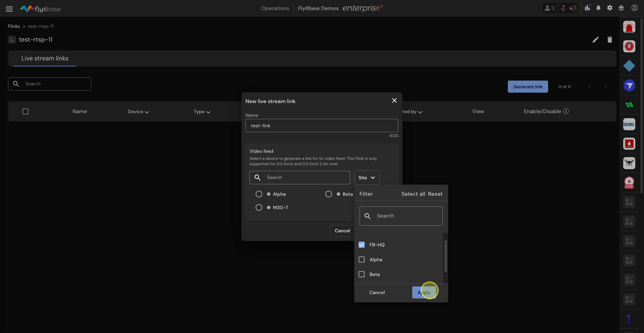The width and height of the screenshot is (644, 333).
Task: Click the pencil edit icon for test-rtsp-11
Action: 595,40
